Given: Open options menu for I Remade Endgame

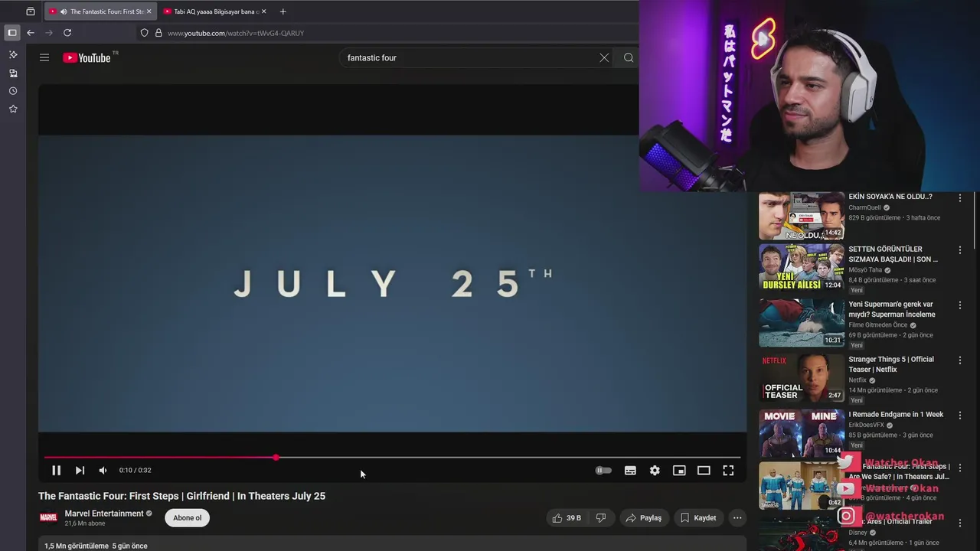Looking at the screenshot, I should (959, 416).
